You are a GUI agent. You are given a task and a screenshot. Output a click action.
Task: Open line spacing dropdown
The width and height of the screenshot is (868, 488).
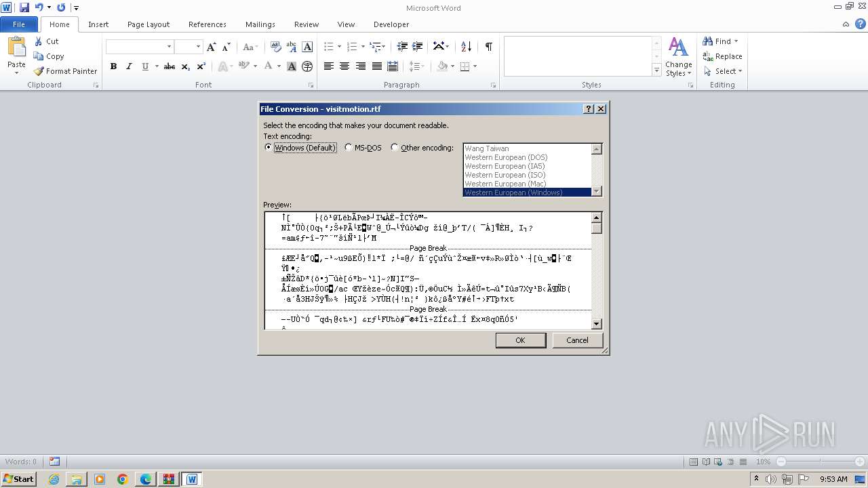click(417, 66)
